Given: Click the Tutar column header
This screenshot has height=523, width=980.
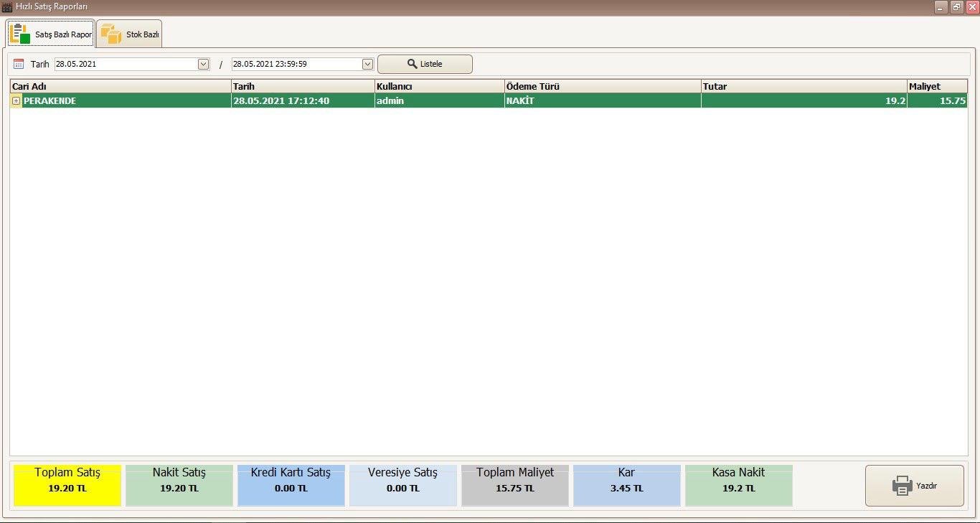Looking at the screenshot, I should tap(804, 86).
